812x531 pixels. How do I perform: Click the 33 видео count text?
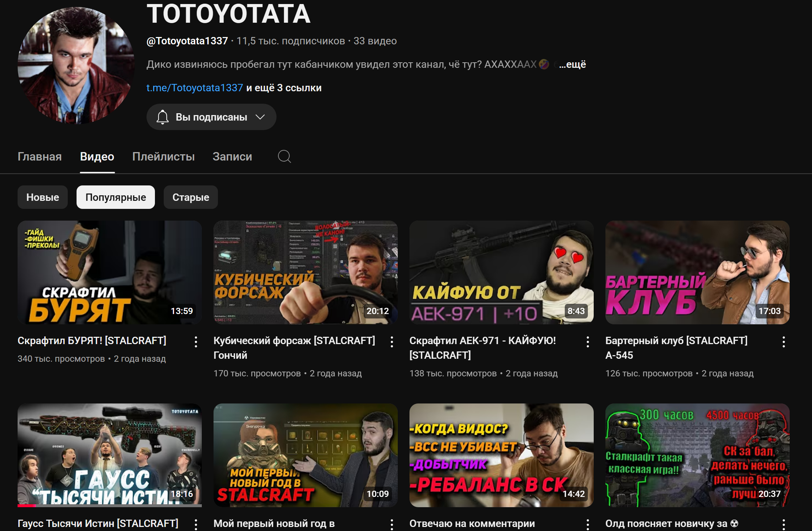coord(375,41)
